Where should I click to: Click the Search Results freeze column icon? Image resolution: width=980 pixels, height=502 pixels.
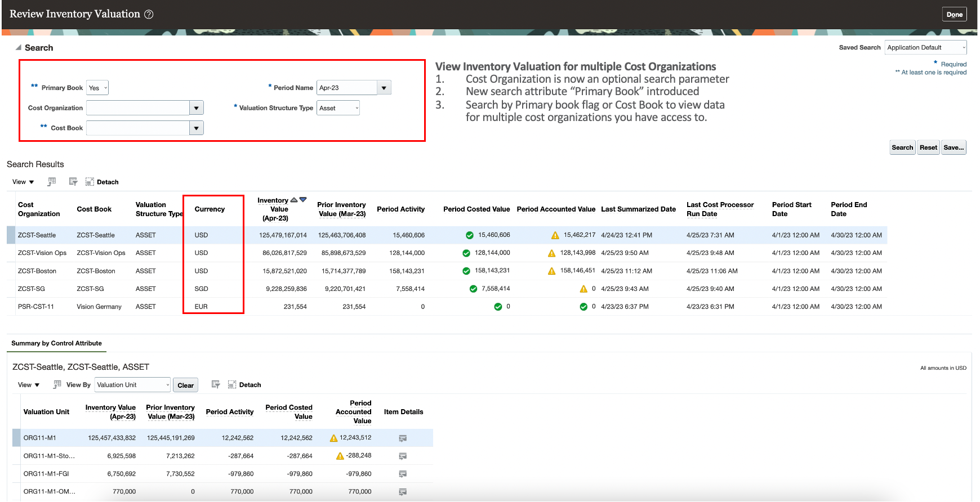[52, 182]
